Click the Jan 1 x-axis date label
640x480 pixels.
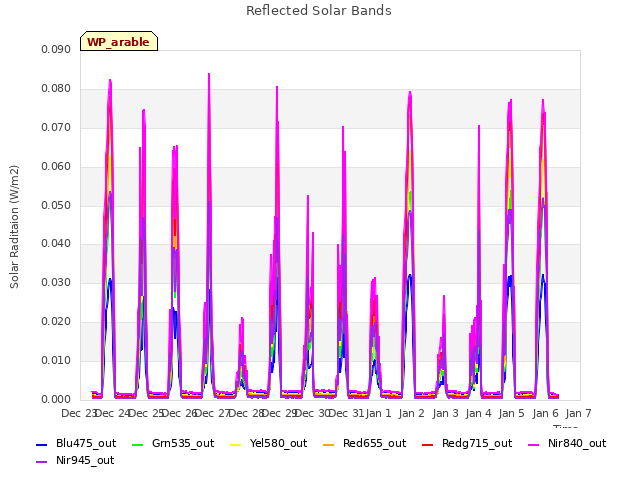point(378,413)
